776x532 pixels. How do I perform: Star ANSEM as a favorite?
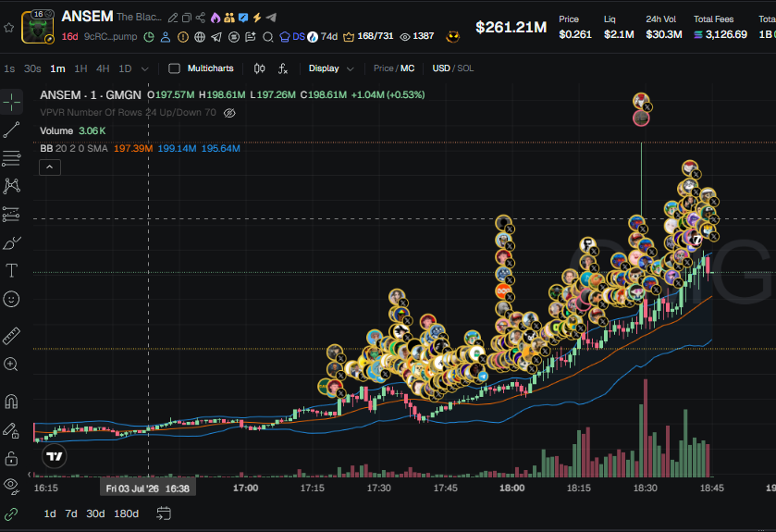(x=9, y=28)
